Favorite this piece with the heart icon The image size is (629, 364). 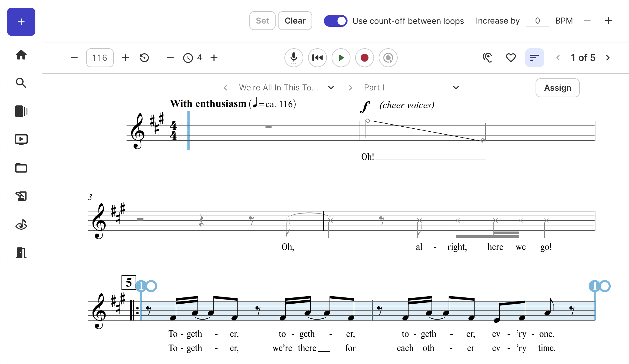(511, 58)
